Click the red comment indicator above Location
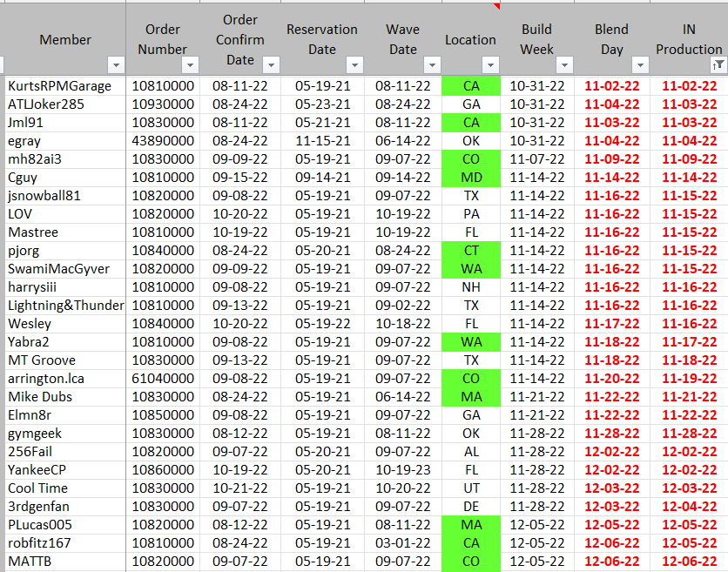728x572 pixels. point(497,6)
